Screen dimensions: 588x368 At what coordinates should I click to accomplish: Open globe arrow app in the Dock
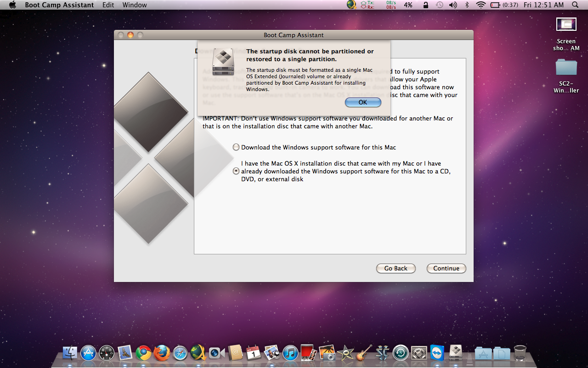198,353
